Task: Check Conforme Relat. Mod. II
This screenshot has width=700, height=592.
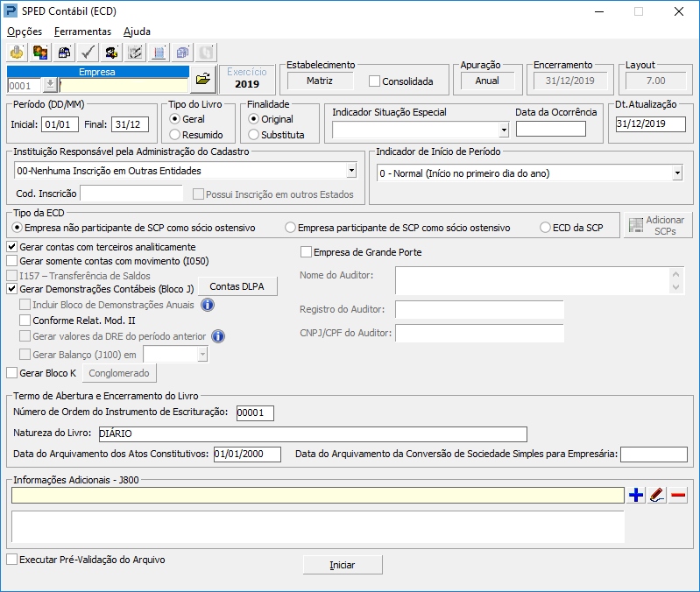Action: click(x=25, y=321)
